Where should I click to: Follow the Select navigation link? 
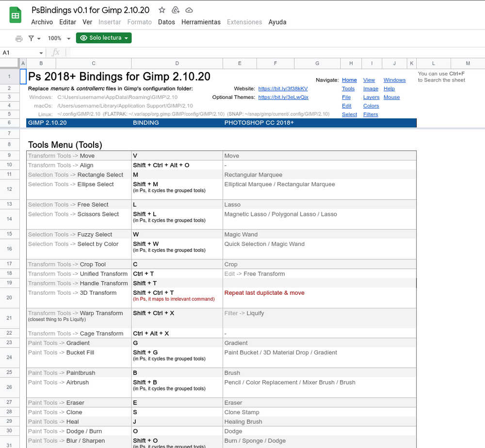point(349,114)
